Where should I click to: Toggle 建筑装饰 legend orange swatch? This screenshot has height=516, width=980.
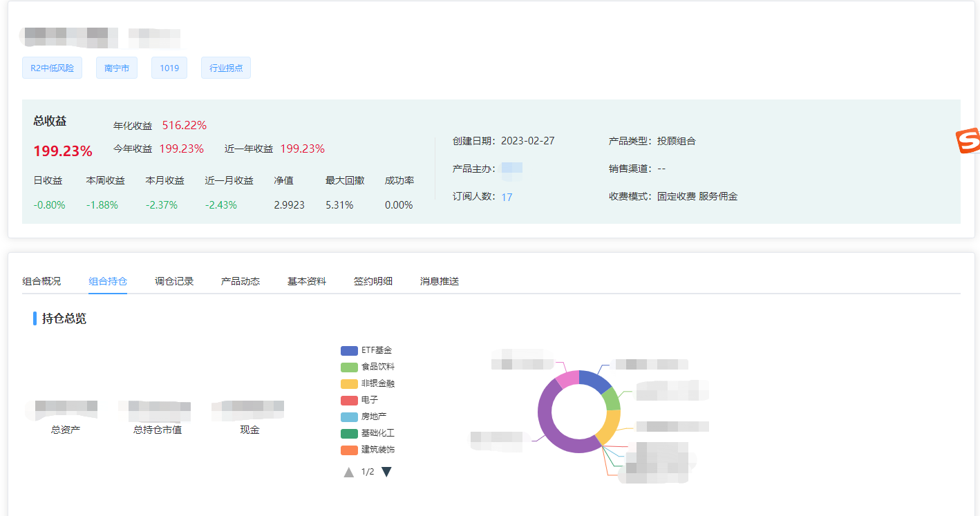[349, 450]
